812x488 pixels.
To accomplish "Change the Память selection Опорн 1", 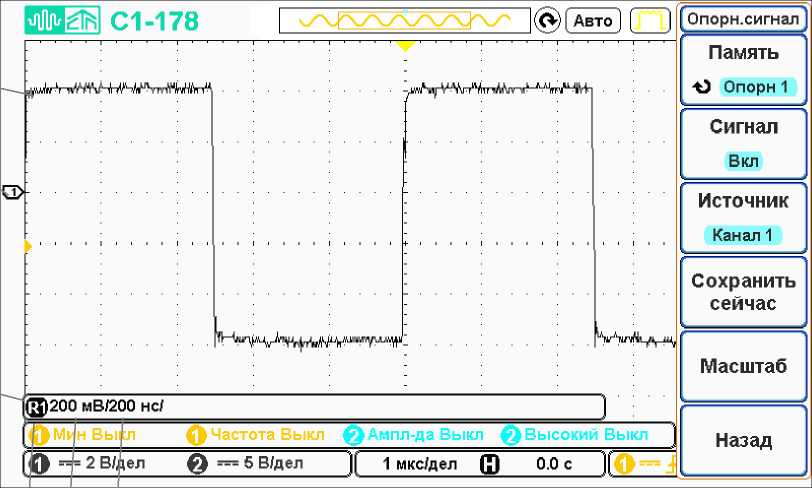I will 743,70.
